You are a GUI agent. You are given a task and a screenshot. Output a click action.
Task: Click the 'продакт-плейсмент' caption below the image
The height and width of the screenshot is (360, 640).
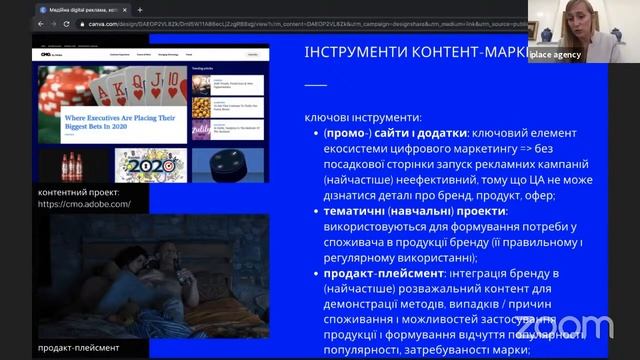coord(78,348)
